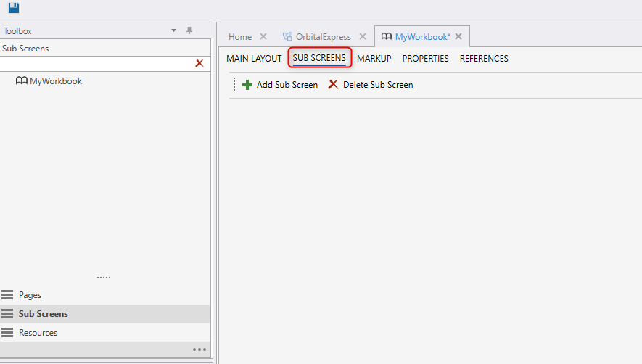642x364 pixels.
Task: Click Add Sub Screen green plus
Action: (x=247, y=85)
